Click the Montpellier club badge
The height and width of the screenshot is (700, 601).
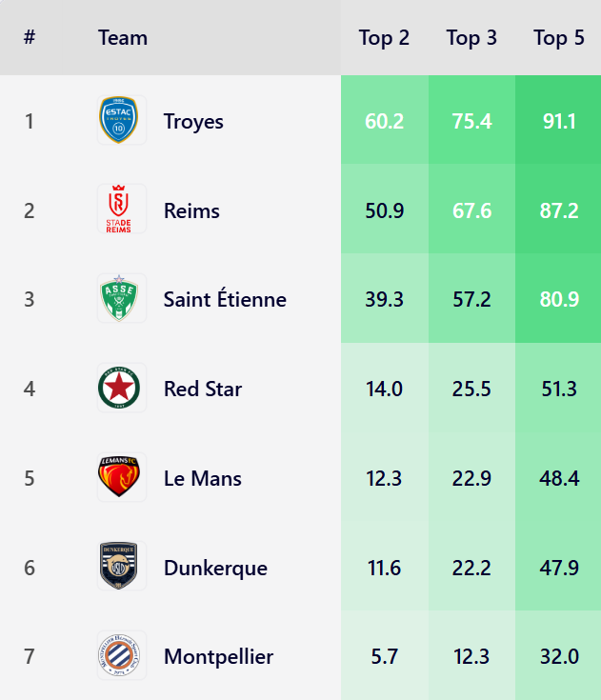122,656
